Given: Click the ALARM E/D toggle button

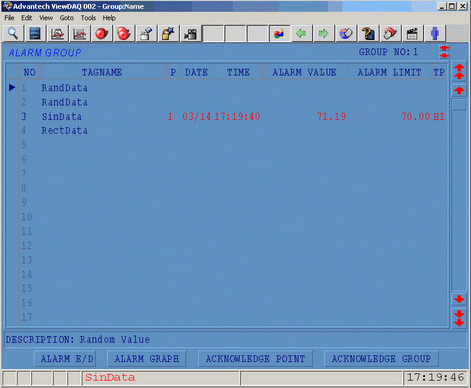Looking at the screenshot, I should 65,359.
